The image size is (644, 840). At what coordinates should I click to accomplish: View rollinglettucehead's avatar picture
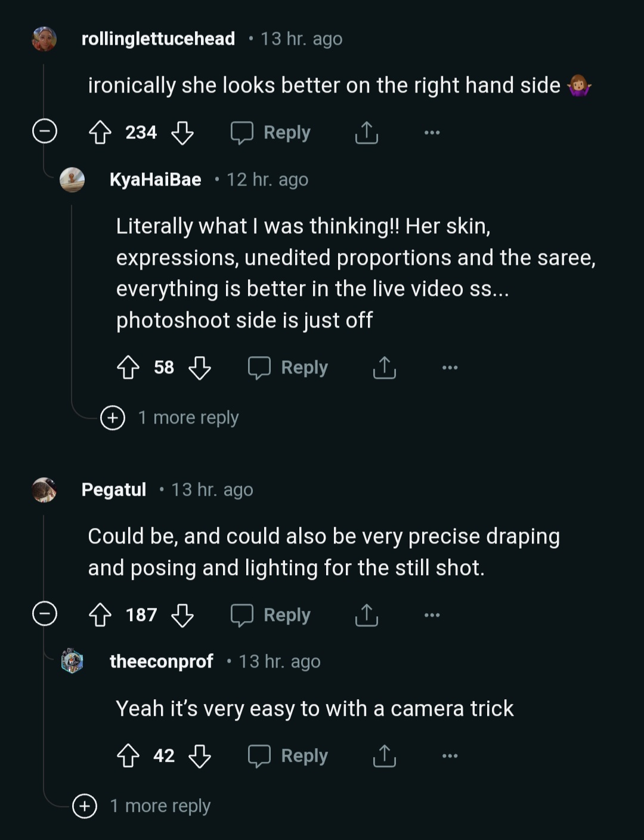click(x=44, y=39)
